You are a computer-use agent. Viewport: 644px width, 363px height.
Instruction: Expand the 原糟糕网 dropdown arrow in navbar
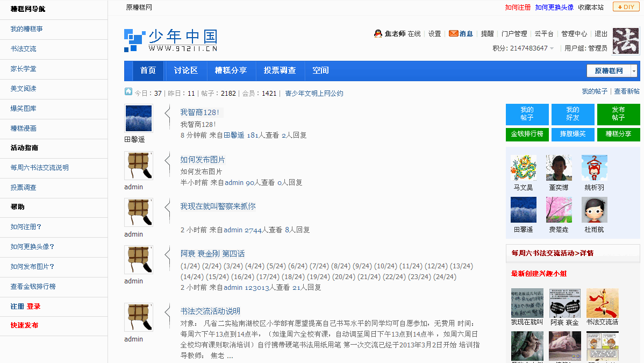pos(634,70)
